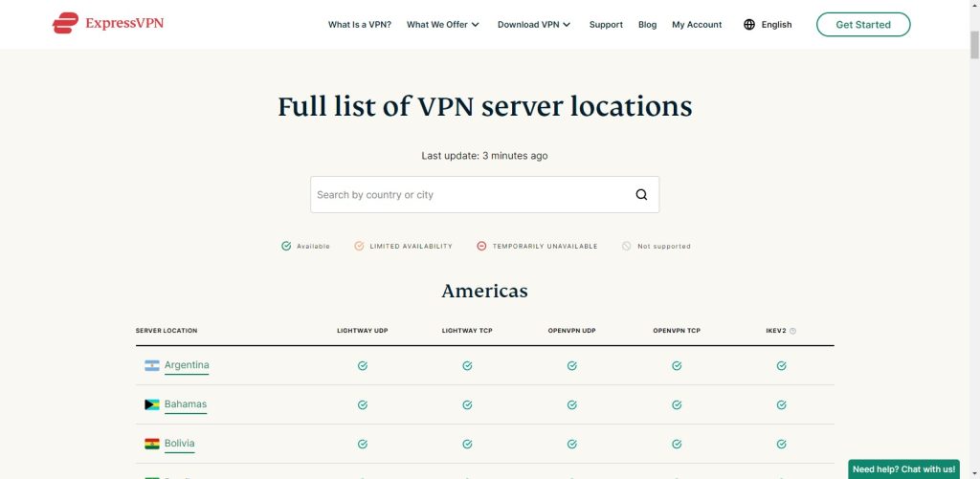Click Bolivia's IKEv2 availability checkmark
This screenshot has width=980, height=479.
(x=781, y=444)
